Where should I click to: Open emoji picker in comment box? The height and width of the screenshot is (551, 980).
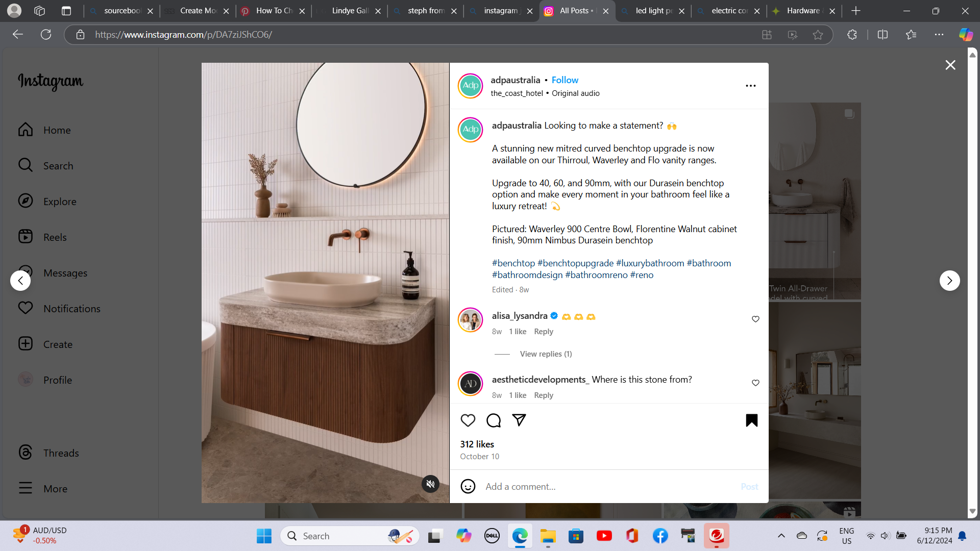coord(468,486)
